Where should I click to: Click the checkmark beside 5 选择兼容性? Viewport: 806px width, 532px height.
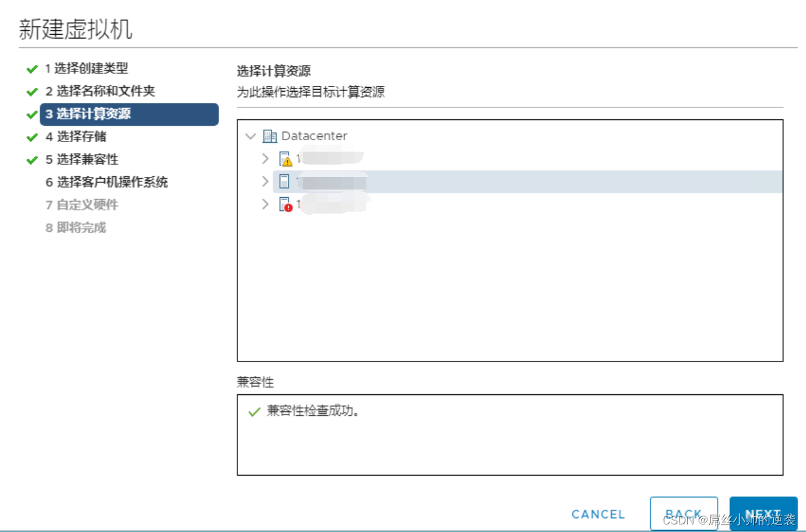pos(32,160)
